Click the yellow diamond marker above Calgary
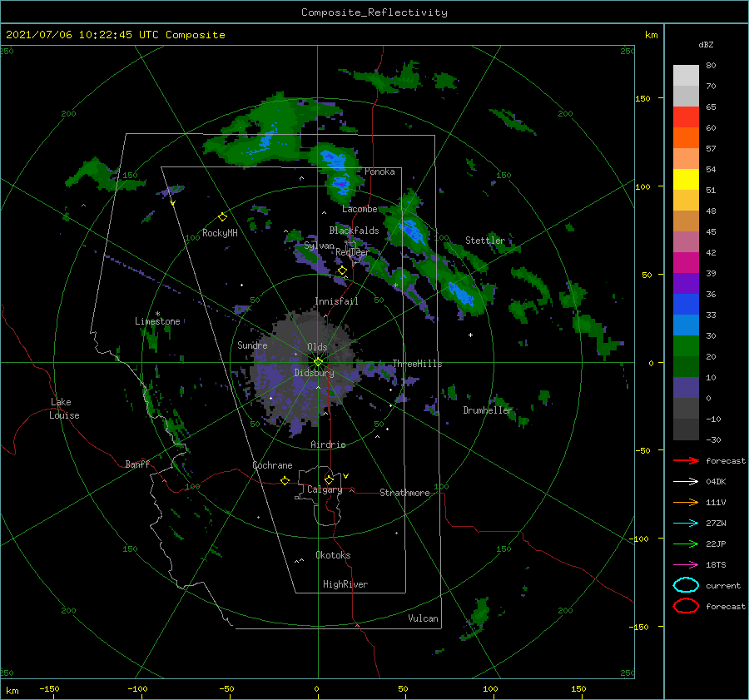This screenshot has width=749, height=700. point(329,479)
